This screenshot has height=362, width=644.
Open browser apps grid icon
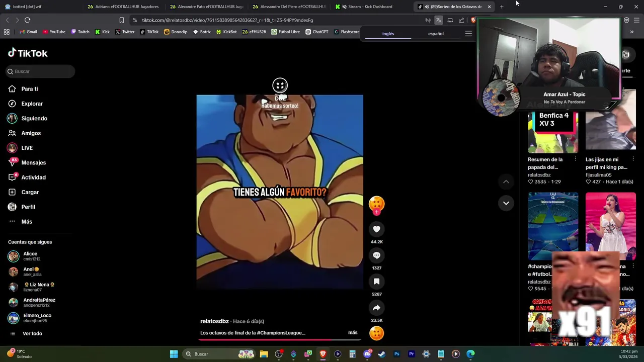click(x=7, y=32)
